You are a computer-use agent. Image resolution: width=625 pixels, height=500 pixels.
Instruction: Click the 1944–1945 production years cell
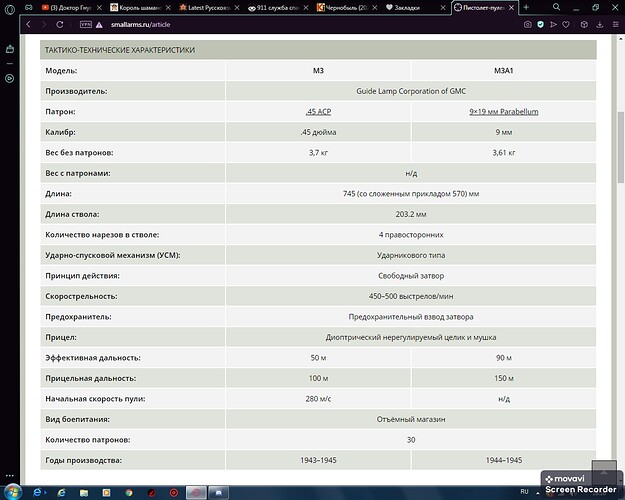[x=504, y=460]
